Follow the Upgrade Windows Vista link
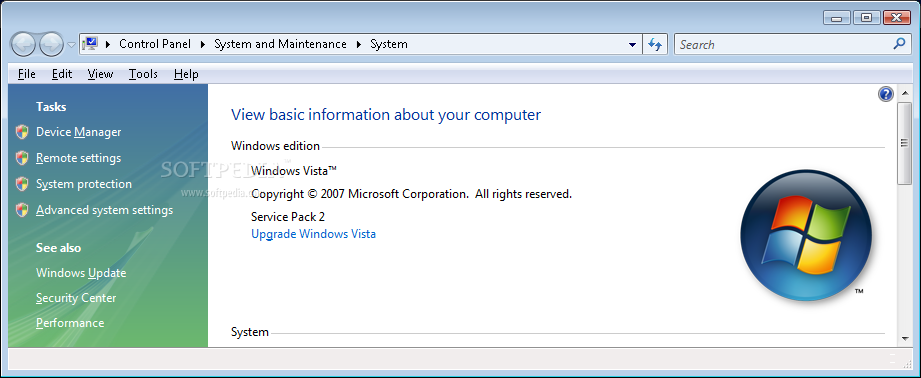Screen dimensions: 921x378 click(x=314, y=234)
